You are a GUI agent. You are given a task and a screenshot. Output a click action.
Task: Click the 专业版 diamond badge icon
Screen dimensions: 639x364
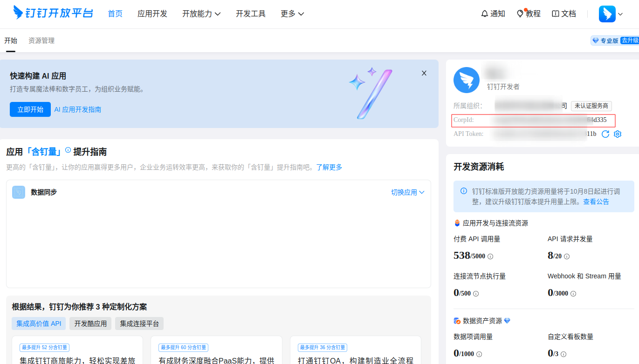tap(595, 40)
